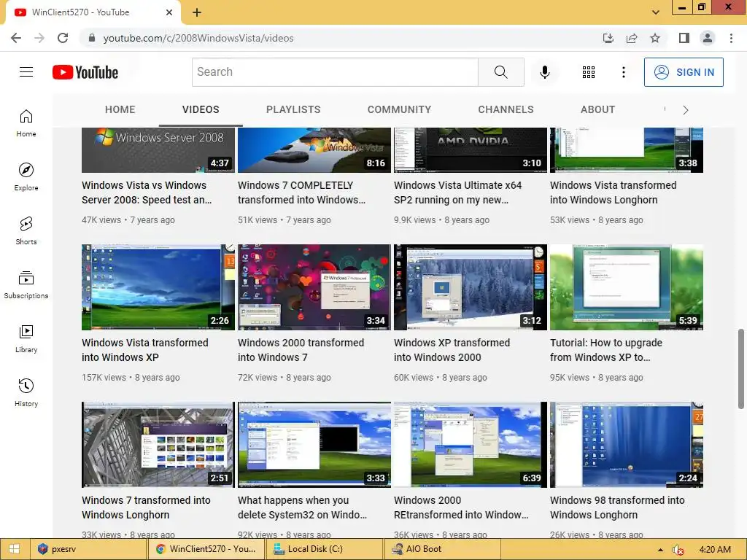Viewport: 747px width, 560px height.
Task: Reload the page with the refresh icon
Action: (x=63, y=38)
